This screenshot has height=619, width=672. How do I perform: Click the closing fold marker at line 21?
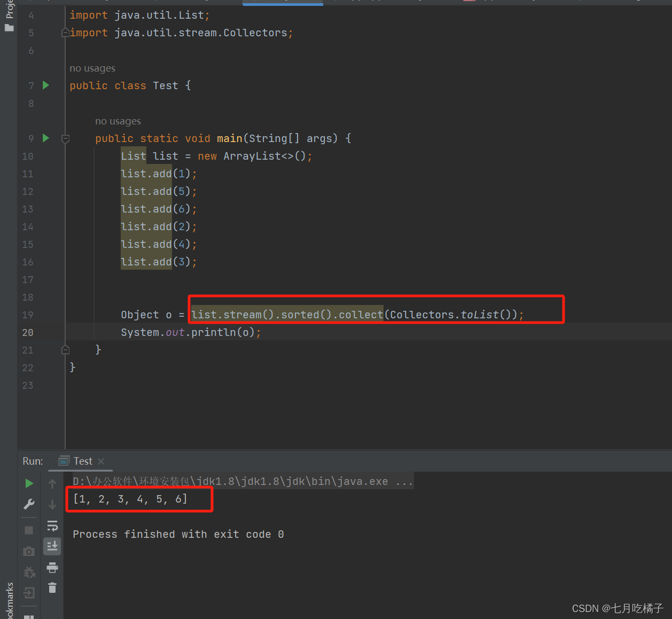coord(66,350)
